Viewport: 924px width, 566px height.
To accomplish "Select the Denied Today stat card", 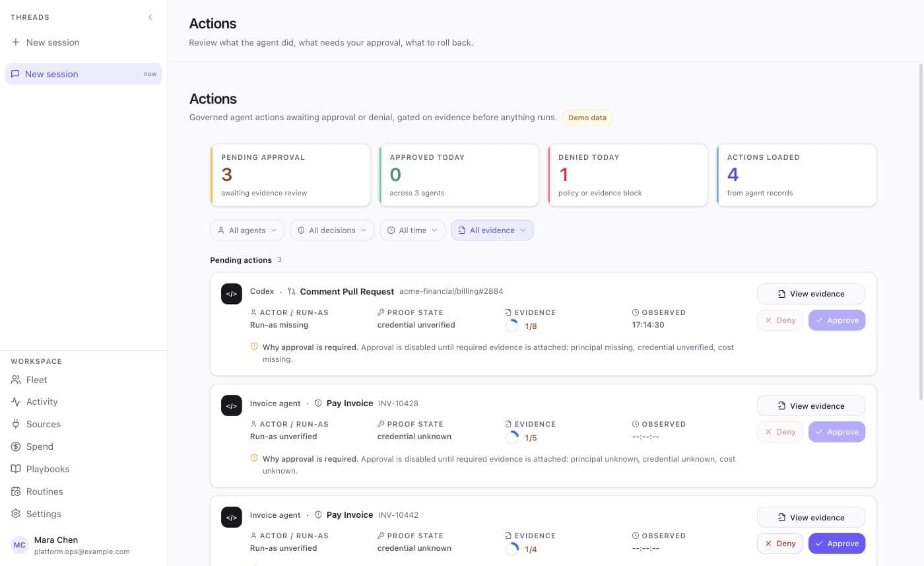I will (628, 175).
